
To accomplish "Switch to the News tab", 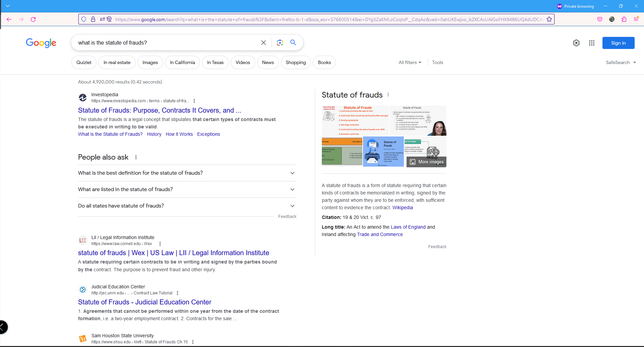I will 268,62.
